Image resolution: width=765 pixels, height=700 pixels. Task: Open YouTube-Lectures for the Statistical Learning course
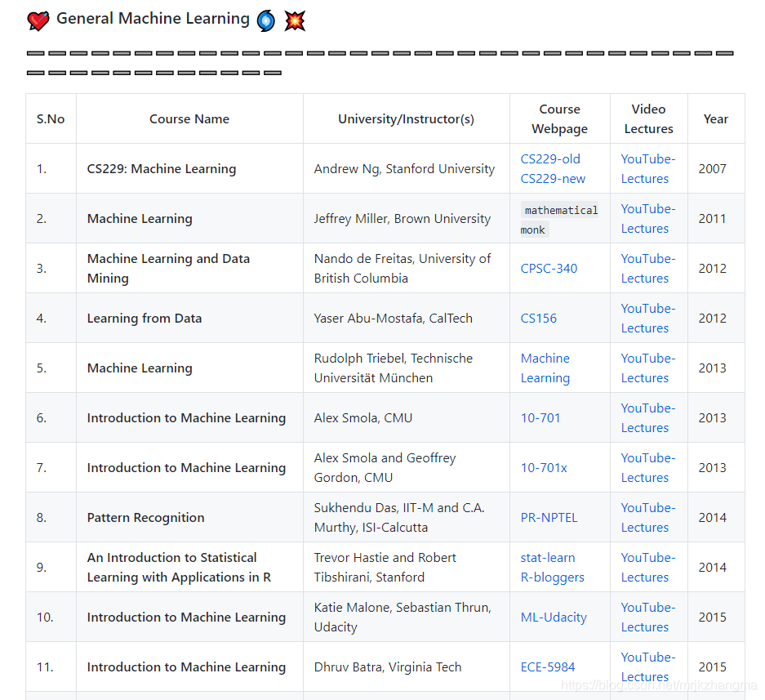pyautogui.click(x=648, y=567)
